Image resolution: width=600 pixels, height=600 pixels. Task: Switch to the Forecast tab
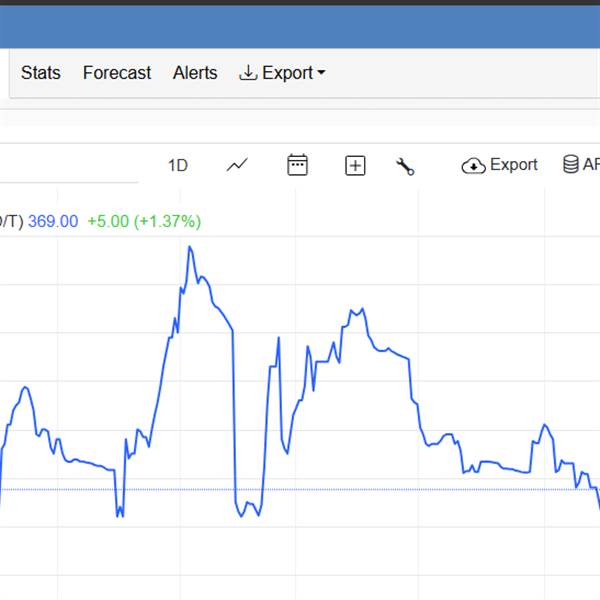117,73
